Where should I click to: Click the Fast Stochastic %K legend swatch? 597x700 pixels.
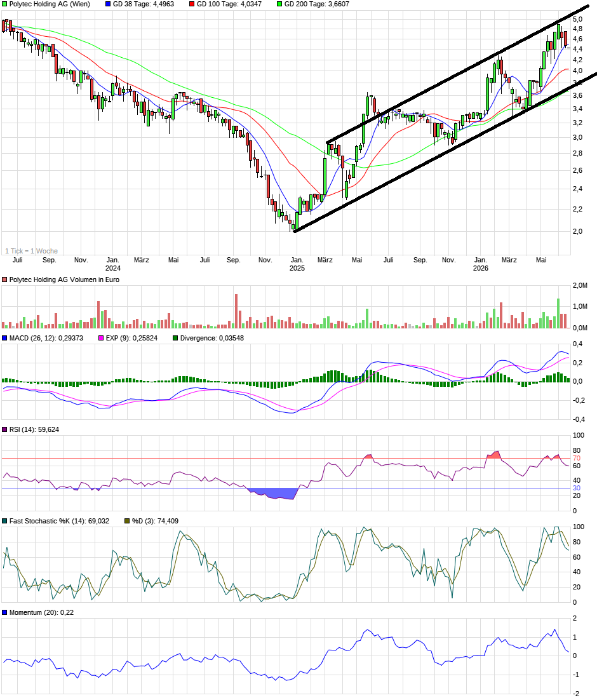(x=4, y=521)
